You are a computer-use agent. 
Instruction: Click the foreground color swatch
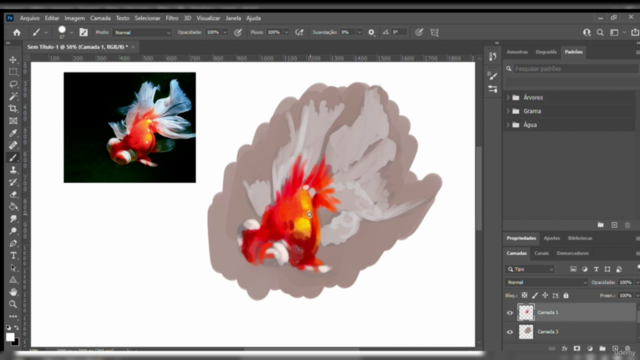[x=10, y=337]
